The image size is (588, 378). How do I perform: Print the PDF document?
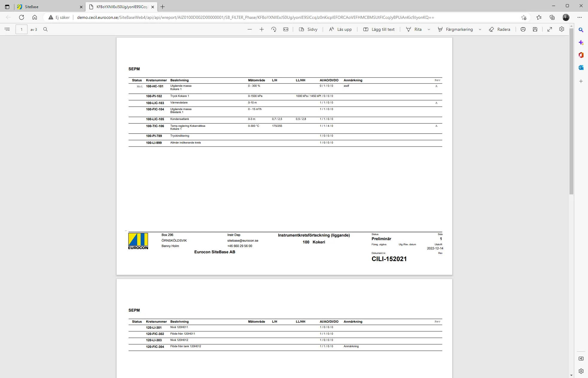coord(523,29)
